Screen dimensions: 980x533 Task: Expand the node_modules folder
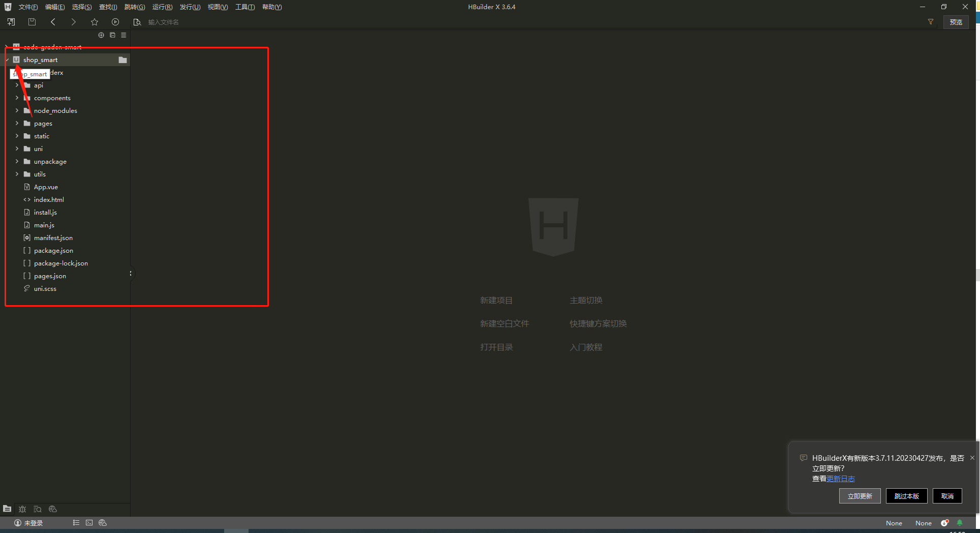[x=17, y=110]
